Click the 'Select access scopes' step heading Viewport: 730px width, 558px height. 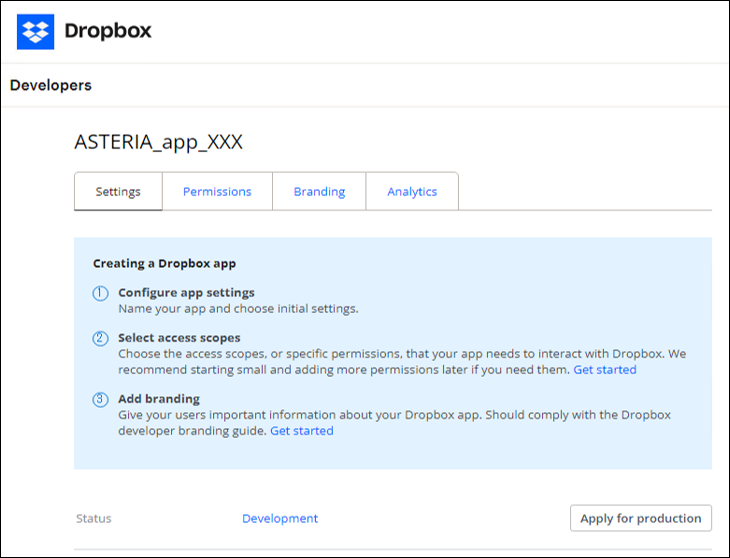179,337
